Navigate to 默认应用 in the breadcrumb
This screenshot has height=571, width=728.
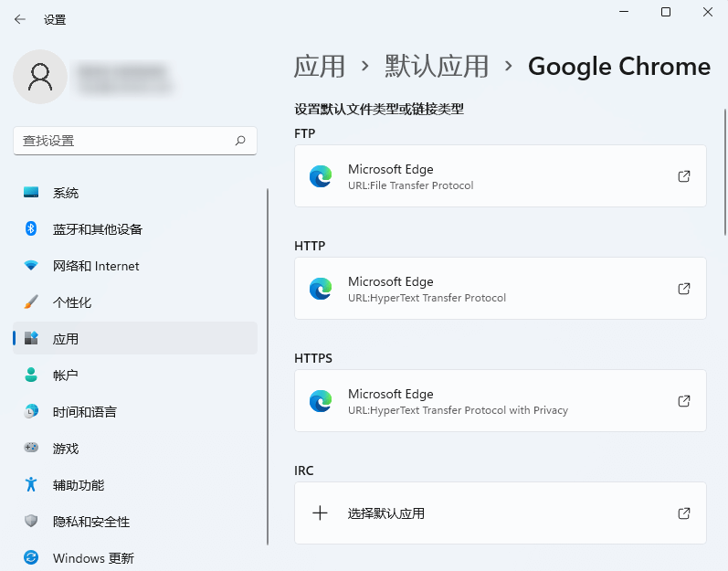(437, 67)
